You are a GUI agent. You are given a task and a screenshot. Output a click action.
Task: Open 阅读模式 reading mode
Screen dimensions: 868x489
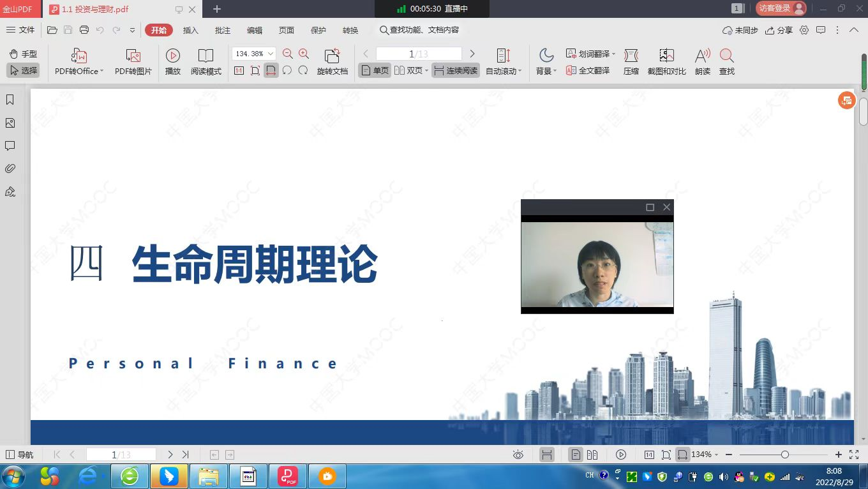pos(206,56)
